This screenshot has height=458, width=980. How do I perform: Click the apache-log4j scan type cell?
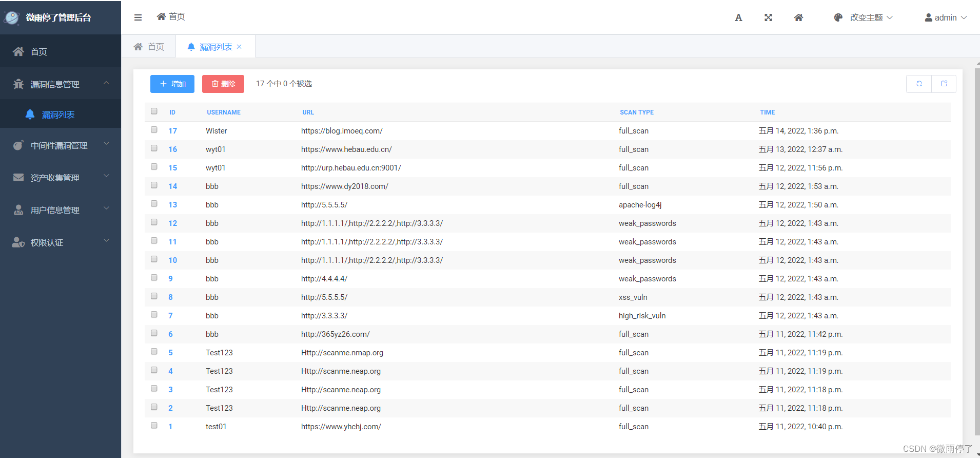click(x=640, y=205)
